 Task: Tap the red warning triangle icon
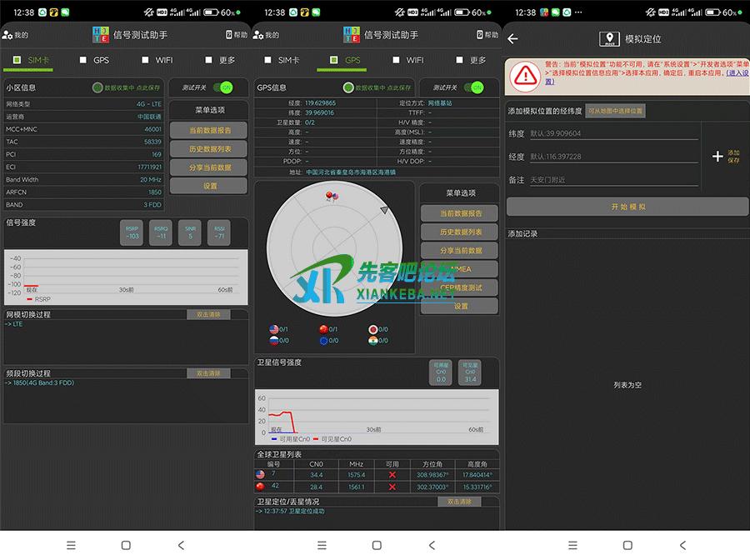pyautogui.click(x=525, y=74)
